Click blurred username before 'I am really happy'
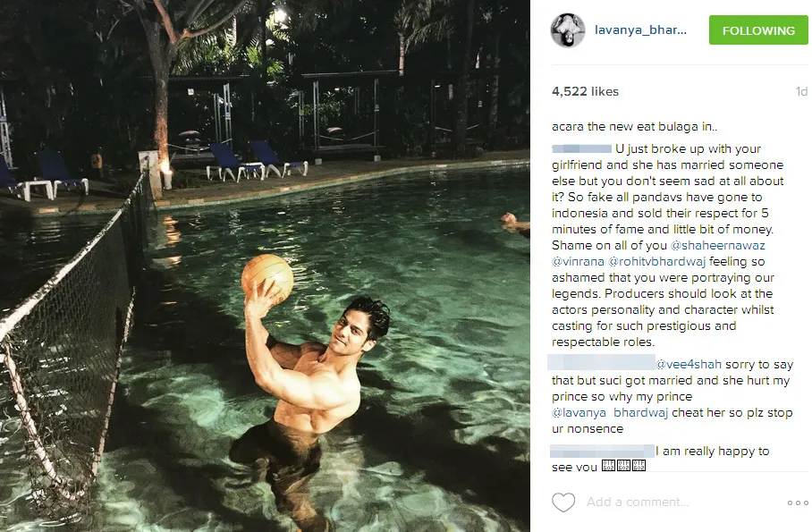Screen dimensions: 812x532 602,451
